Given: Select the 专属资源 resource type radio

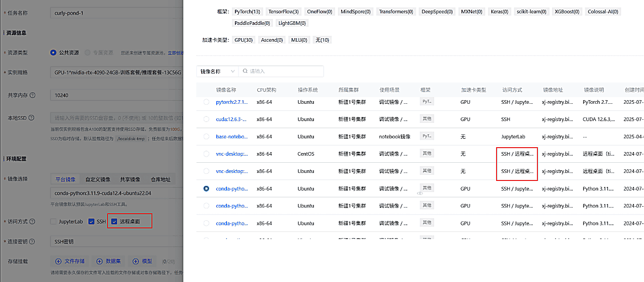Looking at the screenshot, I should [87, 52].
